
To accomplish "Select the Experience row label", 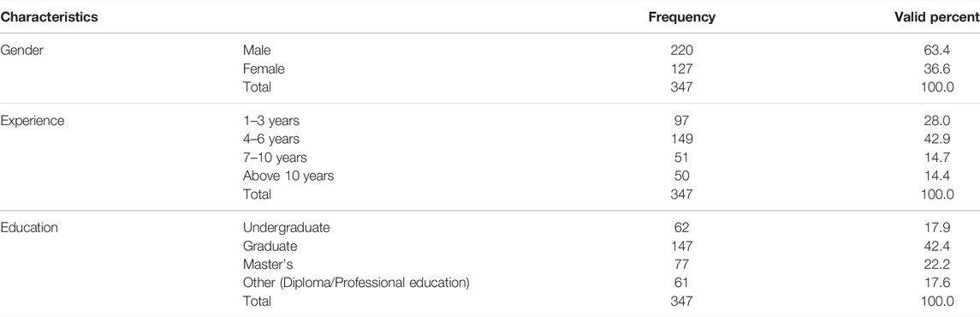I will tap(33, 122).
